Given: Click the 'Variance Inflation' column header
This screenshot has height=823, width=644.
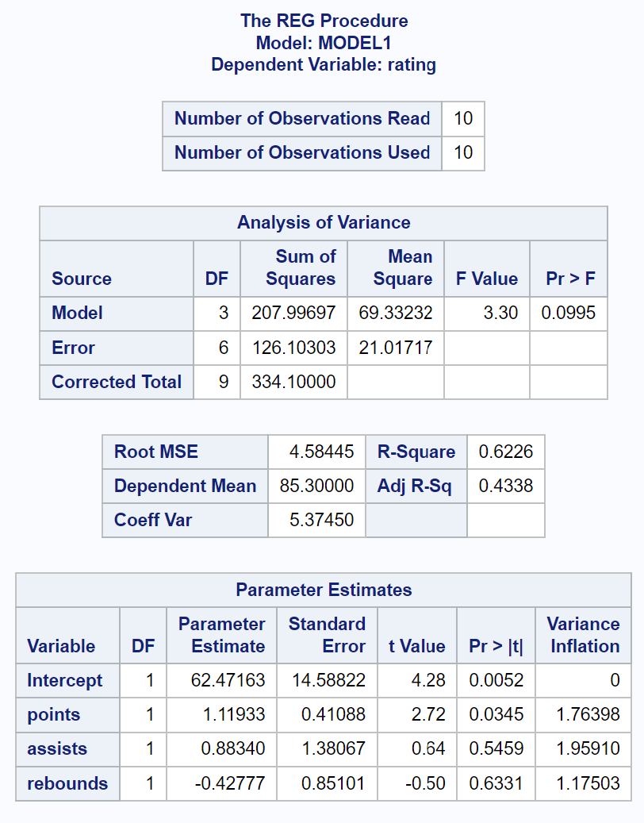Looking at the screenshot, I should click(583, 635).
